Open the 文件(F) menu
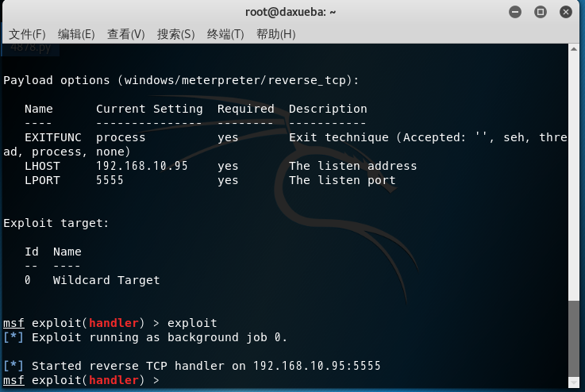Screen dimensions: 585x392 pyautogui.click(x=27, y=34)
